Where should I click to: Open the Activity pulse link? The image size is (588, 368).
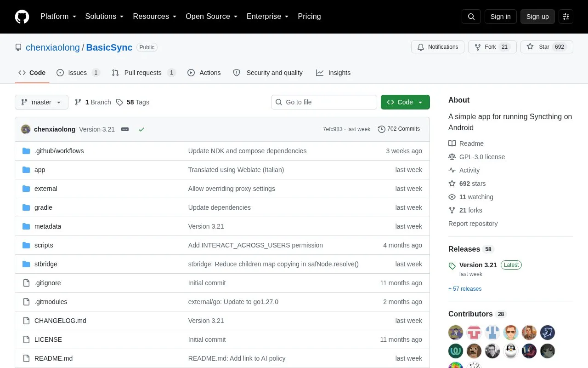point(464,170)
